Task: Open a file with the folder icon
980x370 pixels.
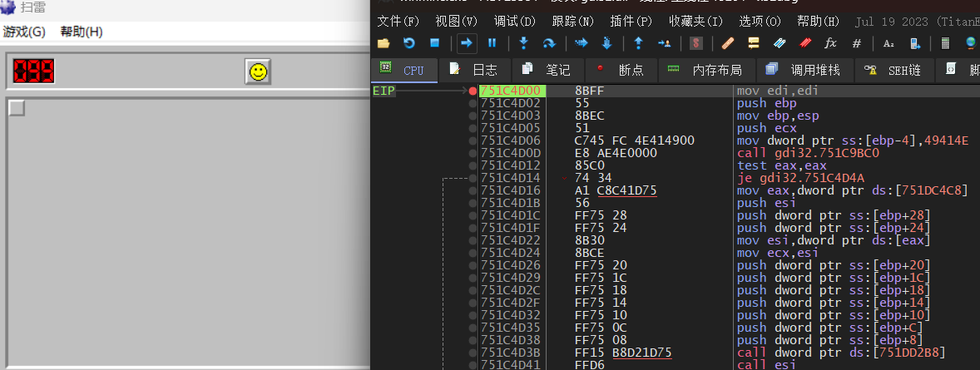Action: [384, 43]
